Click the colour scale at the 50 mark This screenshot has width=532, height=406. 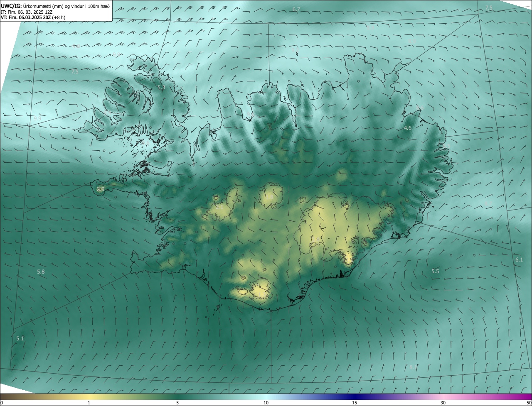point(529,403)
